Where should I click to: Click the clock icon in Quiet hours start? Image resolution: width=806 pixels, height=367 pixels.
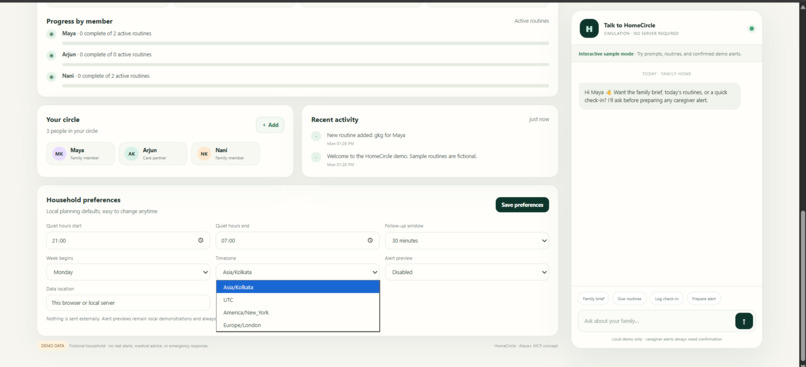200,241
